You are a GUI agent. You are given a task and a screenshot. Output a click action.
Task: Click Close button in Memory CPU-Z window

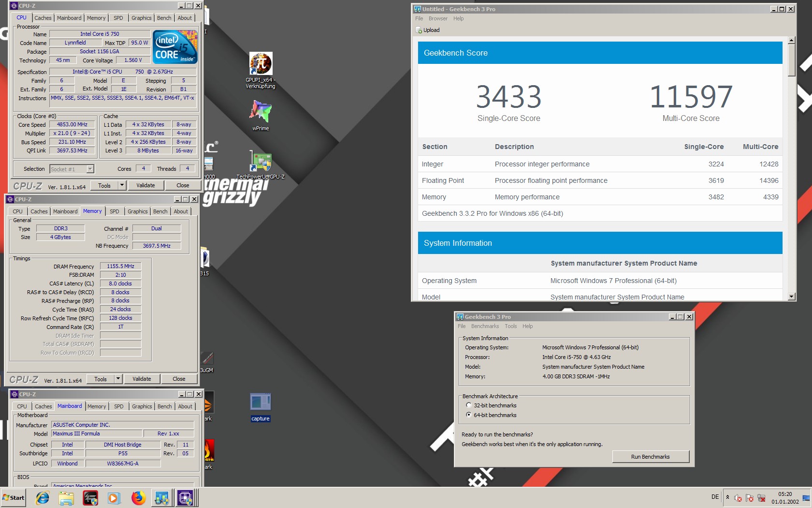click(x=179, y=379)
